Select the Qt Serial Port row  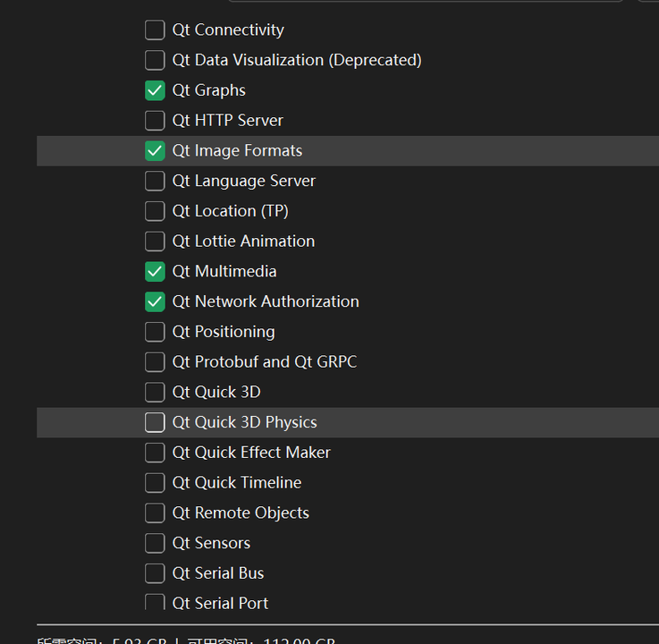(220, 603)
